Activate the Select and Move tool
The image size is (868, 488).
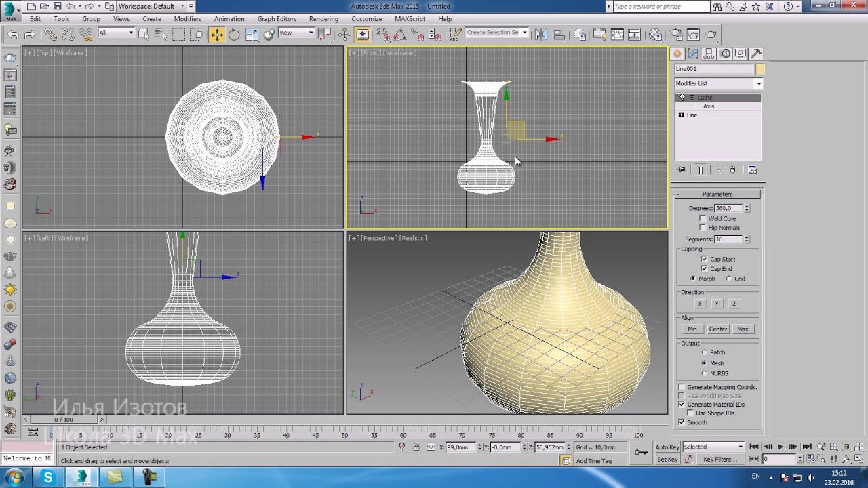[x=216, y=34]
